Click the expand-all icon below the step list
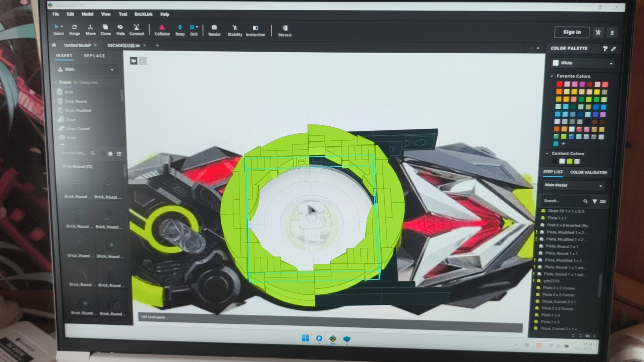This screenshot has height=362, width=644. point(580,336)
